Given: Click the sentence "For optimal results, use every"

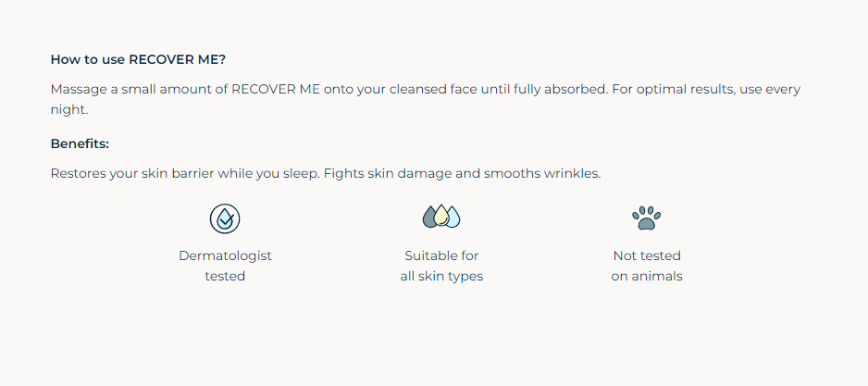Looking at the screenshot, I should pos(706,89).
